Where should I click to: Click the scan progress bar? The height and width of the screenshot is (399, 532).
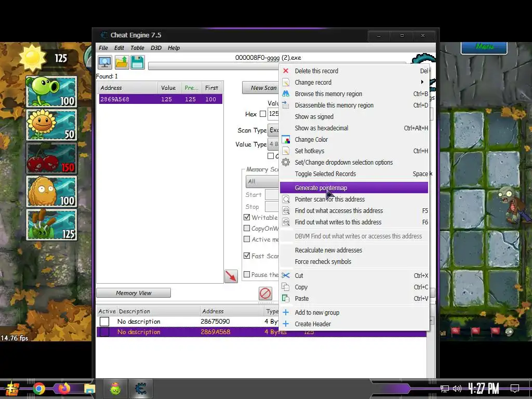(x=214, y=66)
